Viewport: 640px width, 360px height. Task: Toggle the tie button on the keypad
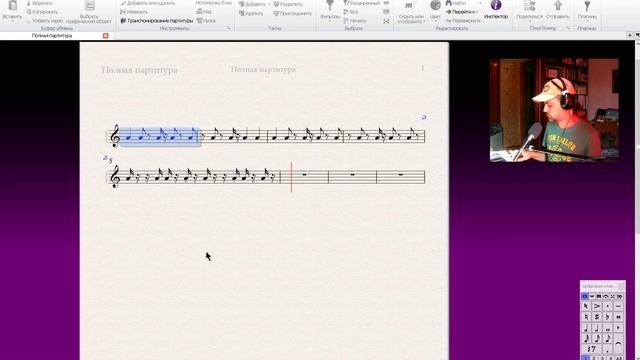pyautogui.click(x=618, y=344)
